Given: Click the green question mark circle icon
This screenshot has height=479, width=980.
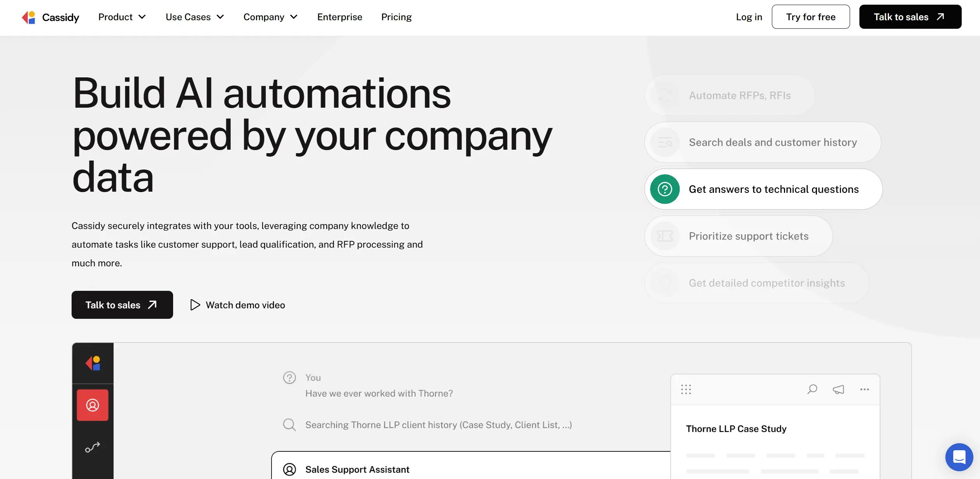Looking at the screenshot, I should pyautogui.click(x=665, y=189).
